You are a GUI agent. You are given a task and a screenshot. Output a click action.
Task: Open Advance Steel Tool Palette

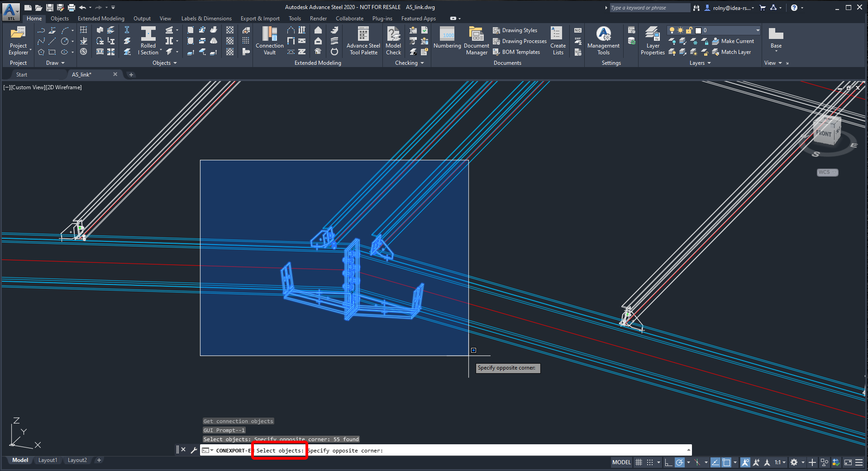click(363, 40)
